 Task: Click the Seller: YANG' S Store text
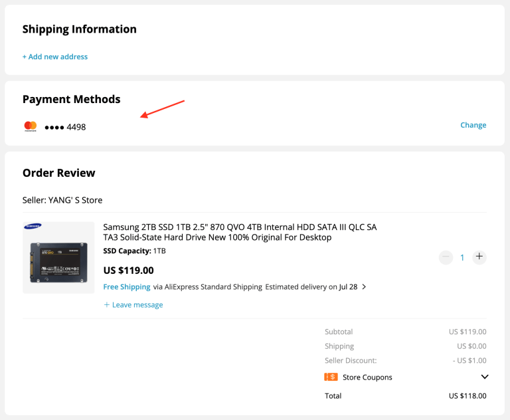(62, 200)
